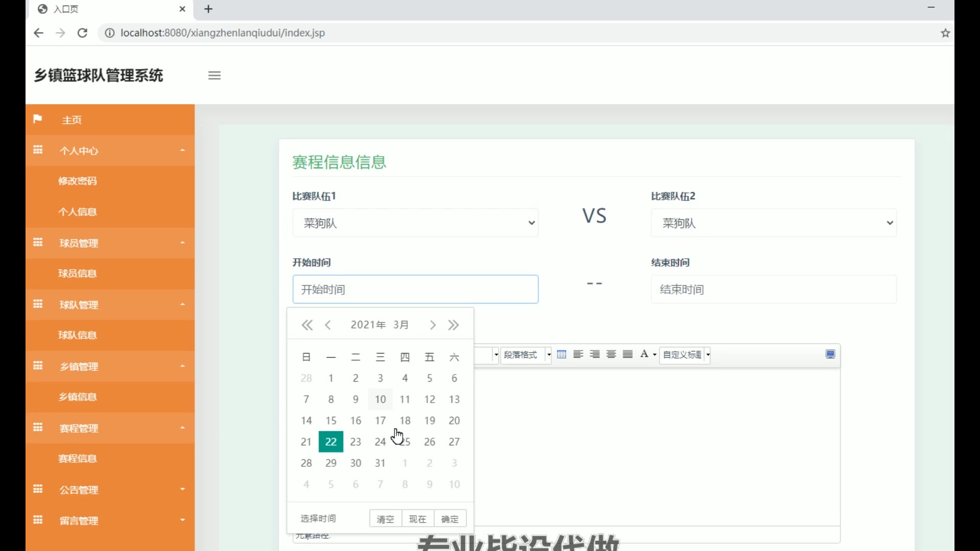Open the 比赛队伍1 team dropdown
Viewport: 980px width, 551px height.
pos(415,223)
